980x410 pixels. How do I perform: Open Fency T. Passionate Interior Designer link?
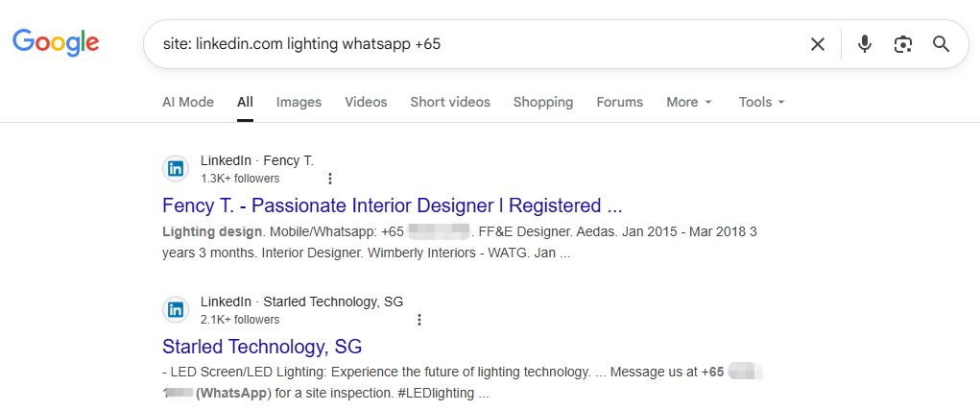(x=393, y=205)
